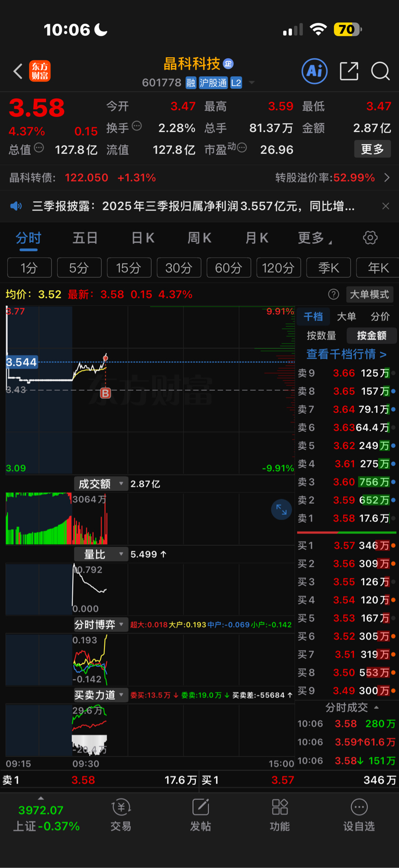Tap the back arrow
The height and width of the screenshot is (868, 399).
[x=18, y=71]
